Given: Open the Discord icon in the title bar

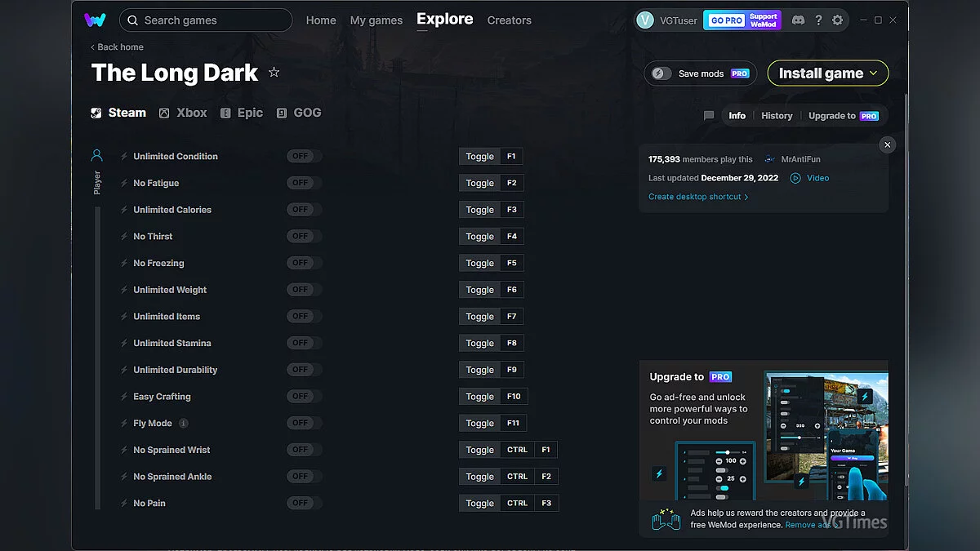Looking at the screenshot, I should click(798, 20).
